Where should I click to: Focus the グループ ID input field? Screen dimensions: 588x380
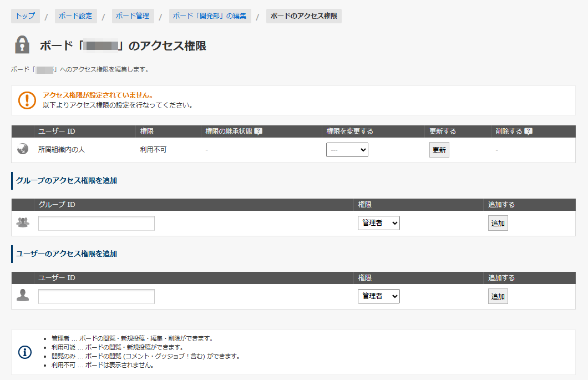tap(97, 223)
